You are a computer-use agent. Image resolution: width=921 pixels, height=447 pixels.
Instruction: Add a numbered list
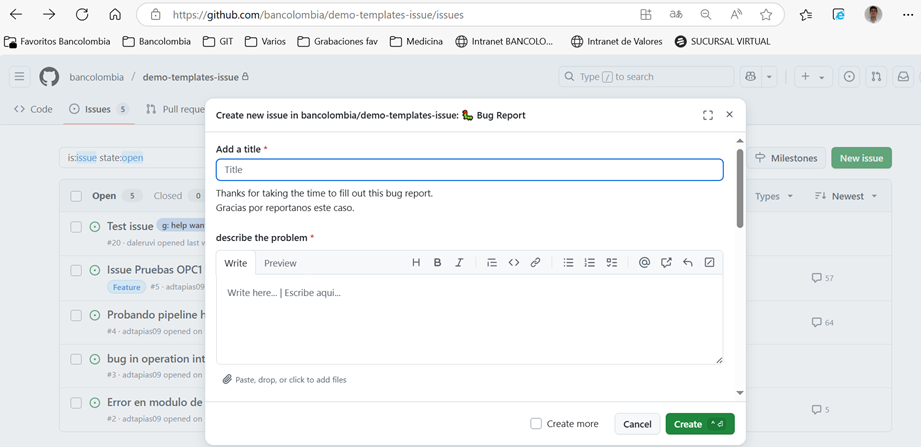click(590, 263)
